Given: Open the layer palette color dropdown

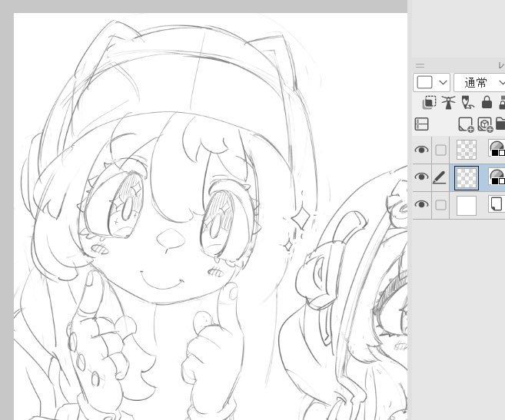Looking at the screenshot, I should tap(431, 82).
